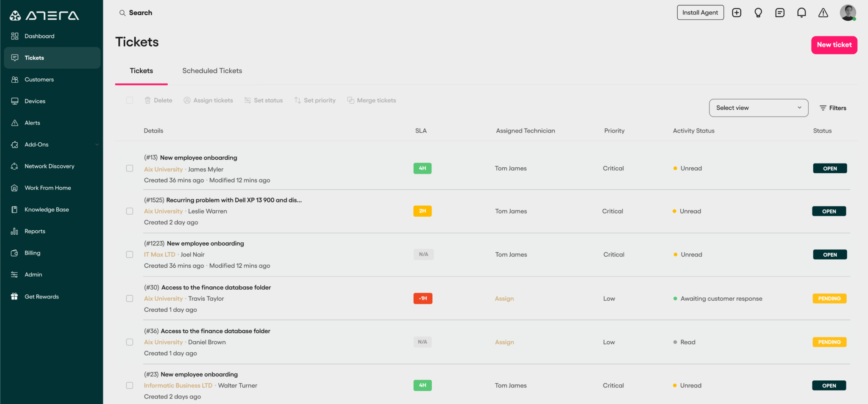This screenshot has height=404, width=868.
Task: Select Customers in the sidebar
Action: tap(39, 79)
